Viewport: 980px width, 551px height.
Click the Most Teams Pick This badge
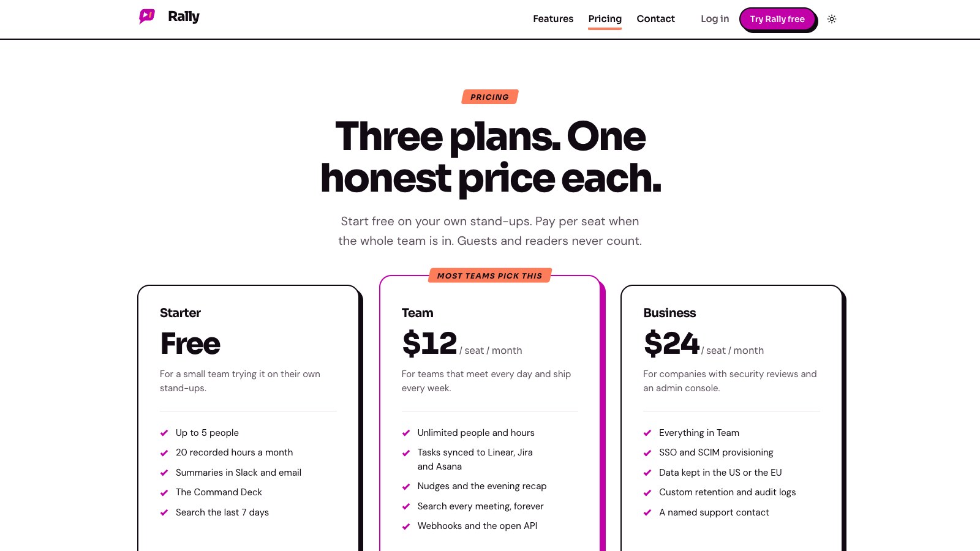tap(490, 275)
